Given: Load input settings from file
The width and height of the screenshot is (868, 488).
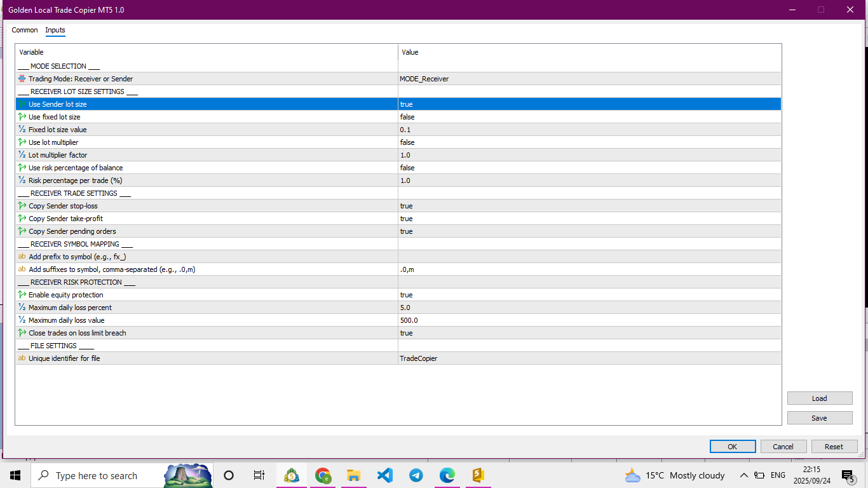Looking at the screenshot, I should pyautogui.click(x=820, y=398).
